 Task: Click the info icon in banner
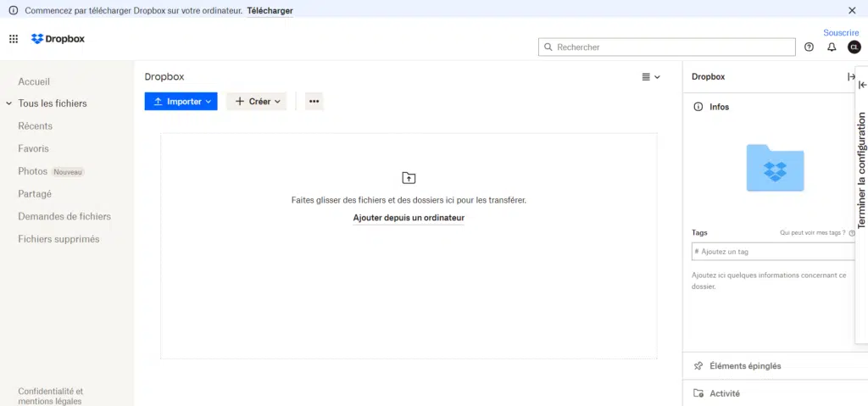click(x=14, y=10)
